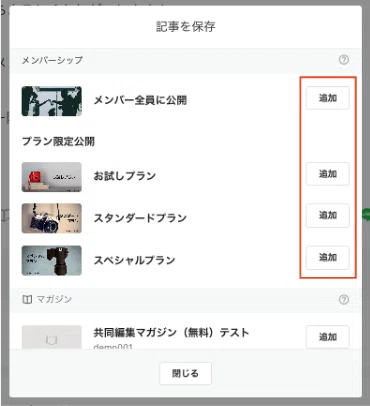Image resolution: width=370 pixels, height=406 pixels.
Task: Add article to スタンダードプラン
Action: click(328, 215)
